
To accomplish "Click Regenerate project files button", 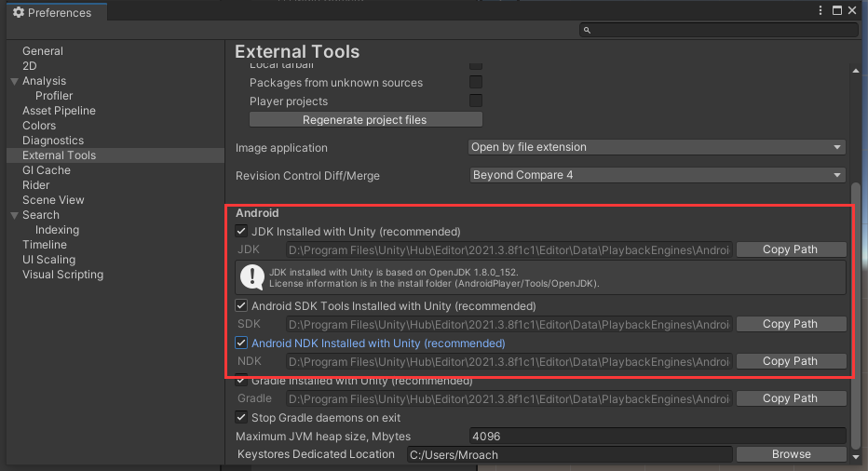I will point(366,119).
